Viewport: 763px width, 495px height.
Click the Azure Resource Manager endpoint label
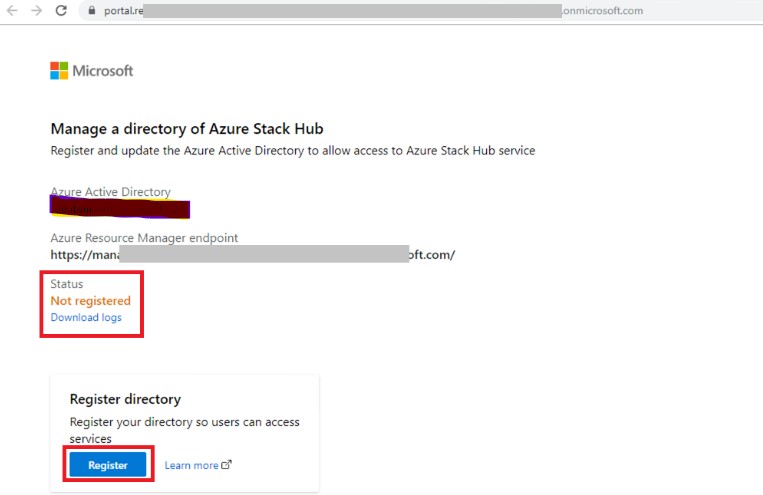coord(144,238)
